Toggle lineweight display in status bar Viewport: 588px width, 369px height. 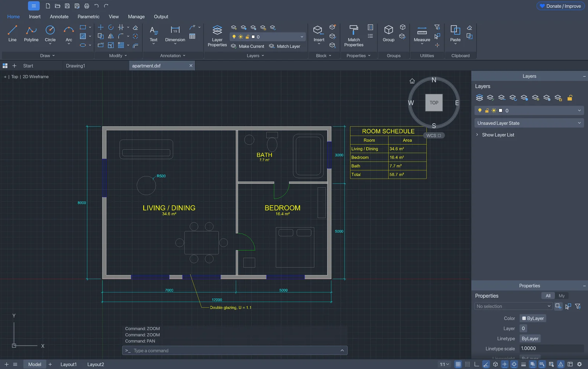[523, 364]
